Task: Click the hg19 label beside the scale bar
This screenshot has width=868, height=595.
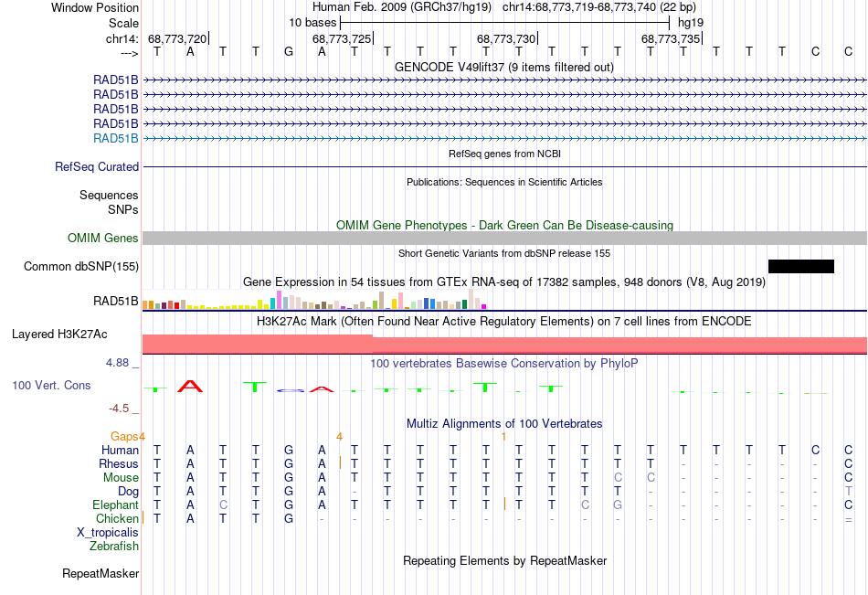Action: [691, 23]
